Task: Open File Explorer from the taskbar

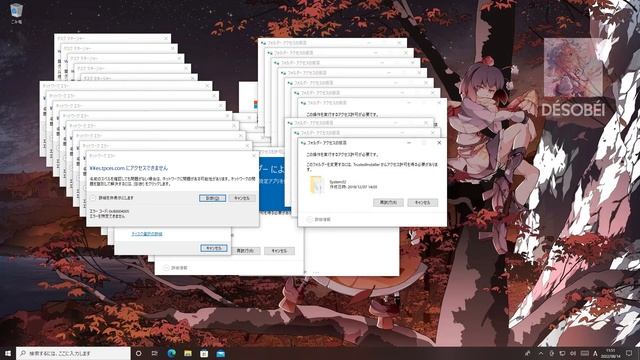Action: point(188,353)
